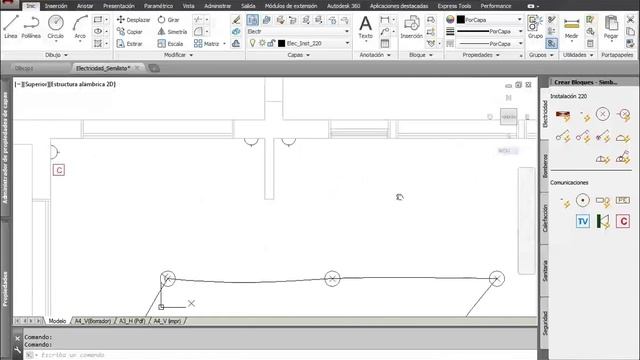Click the Simetría mirror command

[x=172, y=31]
